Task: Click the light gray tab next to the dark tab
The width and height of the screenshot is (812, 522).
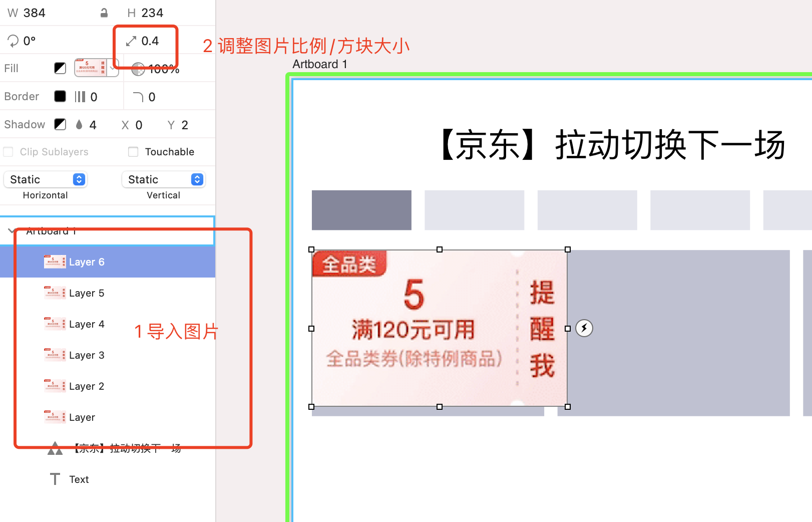Action: coord(475,210)
